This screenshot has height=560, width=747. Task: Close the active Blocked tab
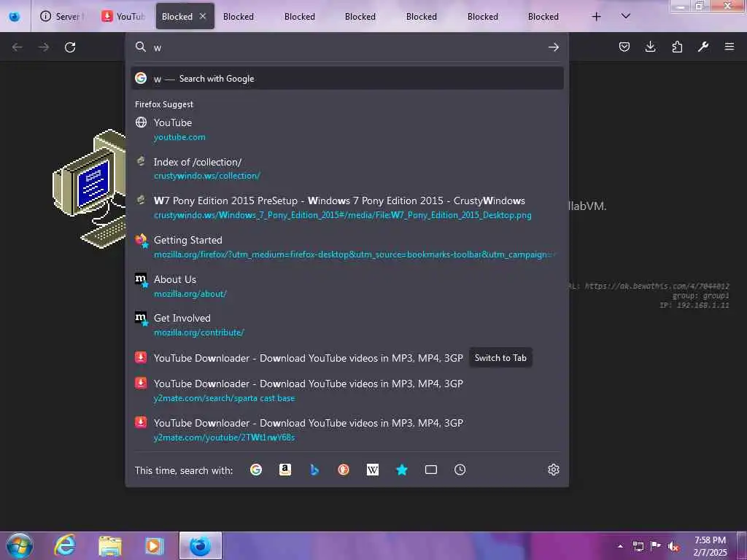203,16
